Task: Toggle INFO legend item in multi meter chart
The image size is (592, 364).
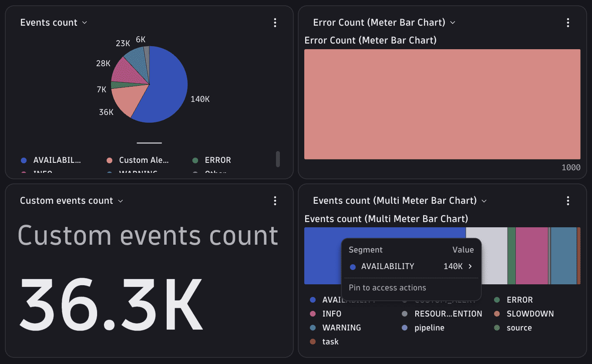Action: 326,314
